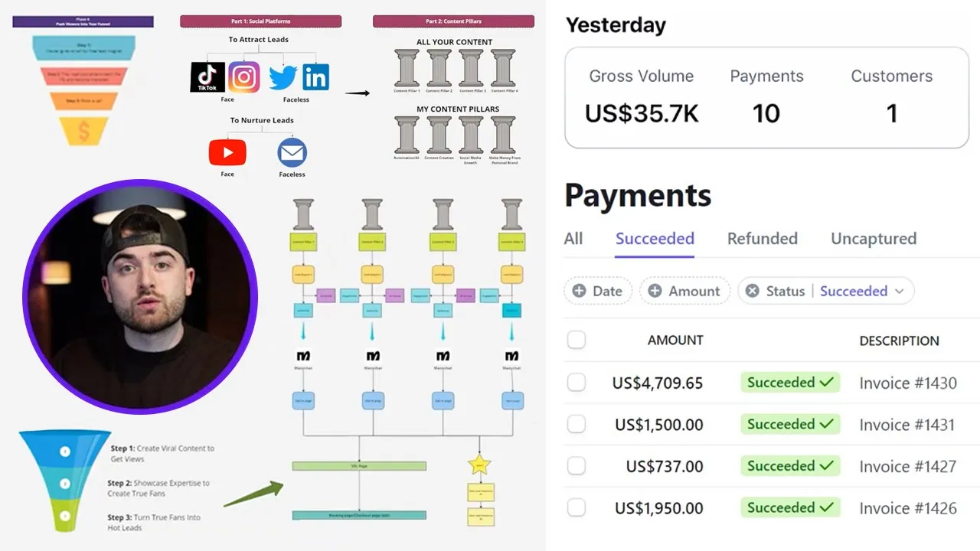Switch to the Refunded tab
The image size is (980, 551).
762,239
